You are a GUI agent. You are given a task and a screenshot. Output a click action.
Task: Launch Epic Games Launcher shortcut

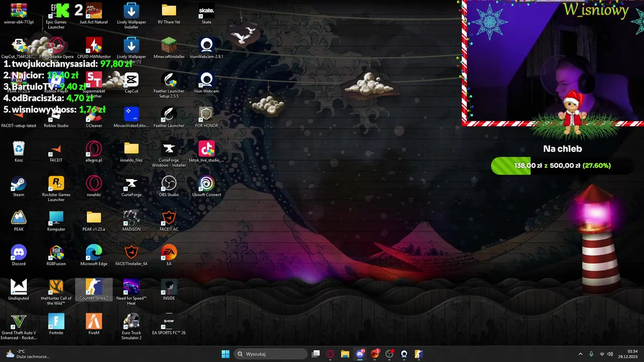56,16
